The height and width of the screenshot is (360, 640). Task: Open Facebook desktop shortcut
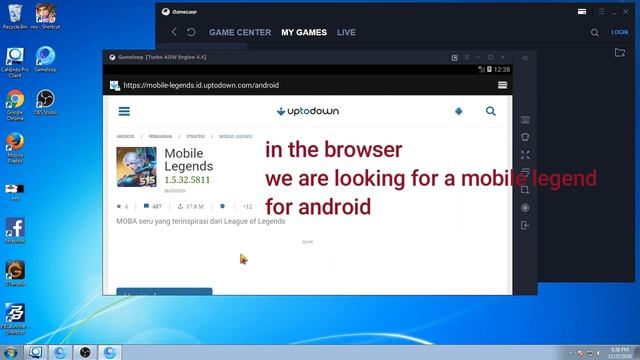coord(15,231)
